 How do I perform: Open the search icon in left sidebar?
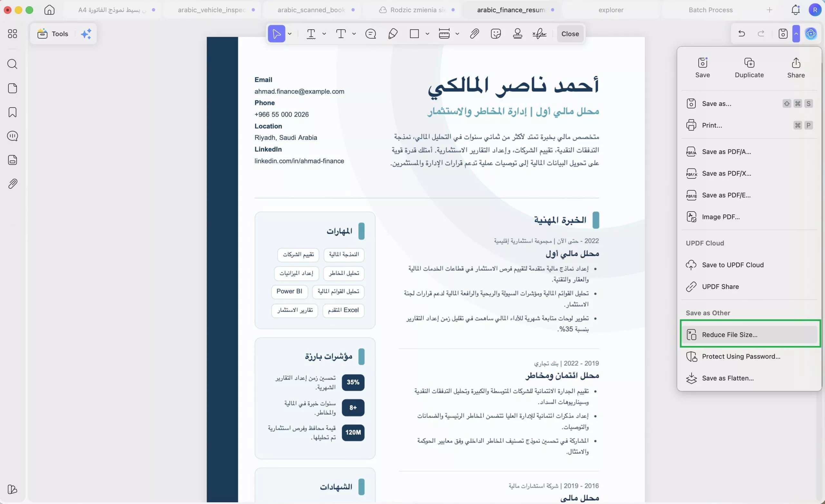(x=12, y=64)
